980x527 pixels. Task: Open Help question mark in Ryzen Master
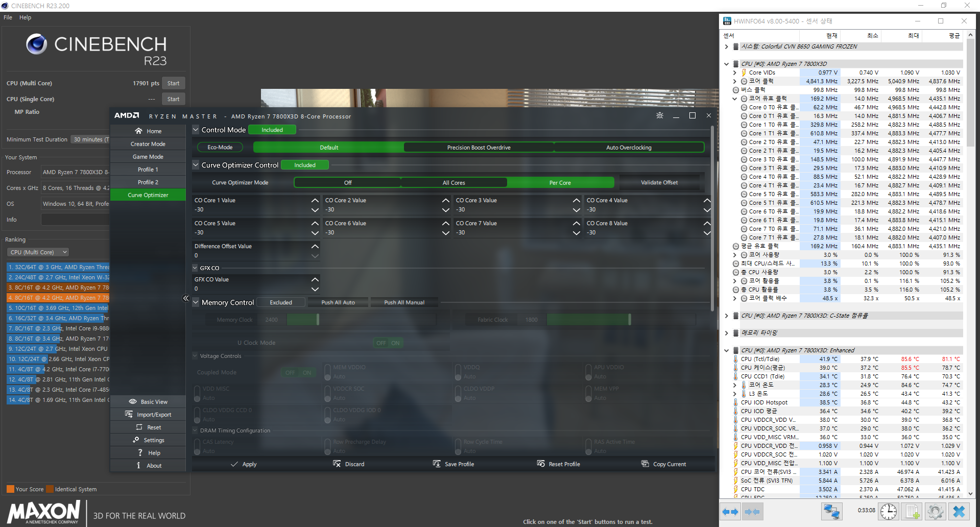click(x=140, y=452)
